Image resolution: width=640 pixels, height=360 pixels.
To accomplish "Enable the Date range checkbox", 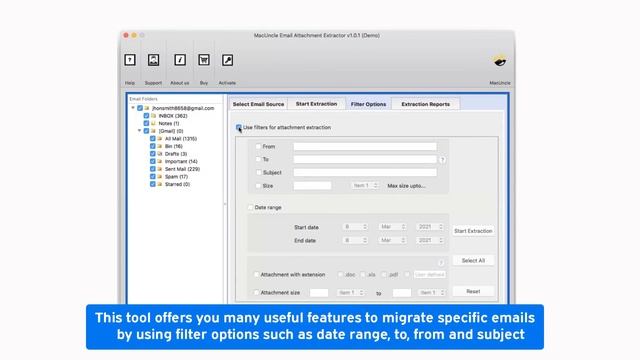I will [250, 207].
